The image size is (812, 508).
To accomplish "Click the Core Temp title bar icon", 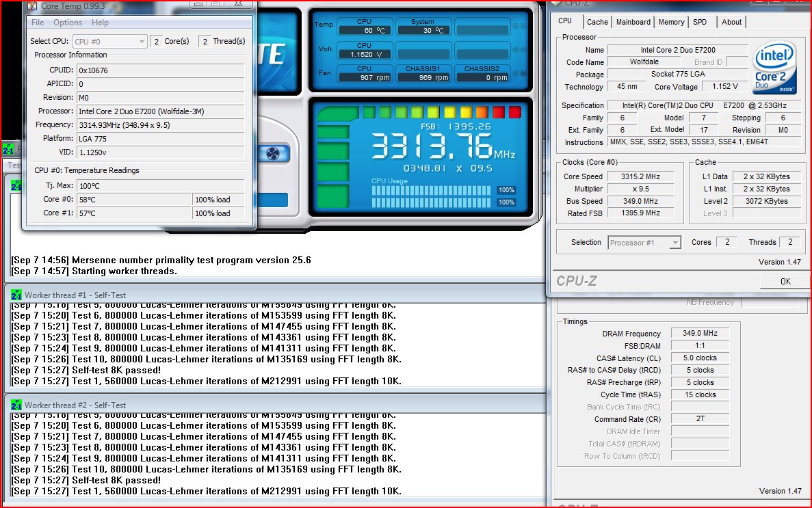I will click(32, 5).
